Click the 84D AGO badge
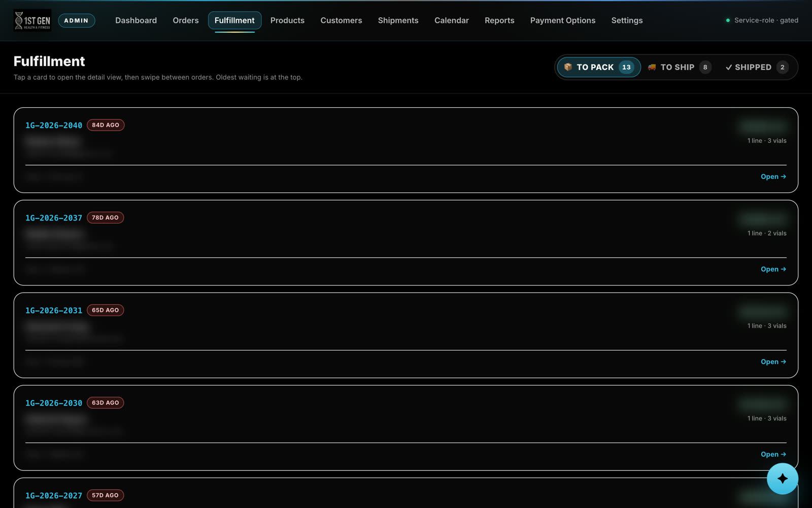The height and width of the screenshot is (508, 812). (x=106, y=125)
